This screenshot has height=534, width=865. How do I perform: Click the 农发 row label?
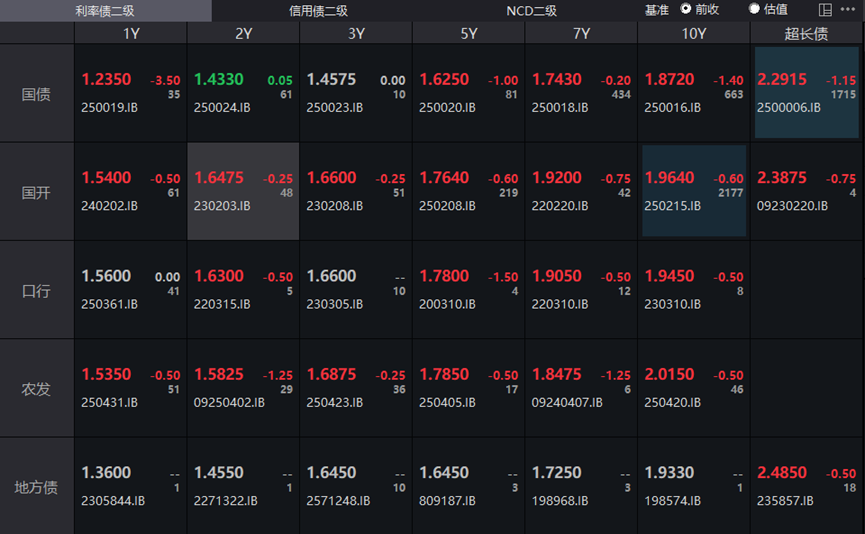tap(37, 389)
